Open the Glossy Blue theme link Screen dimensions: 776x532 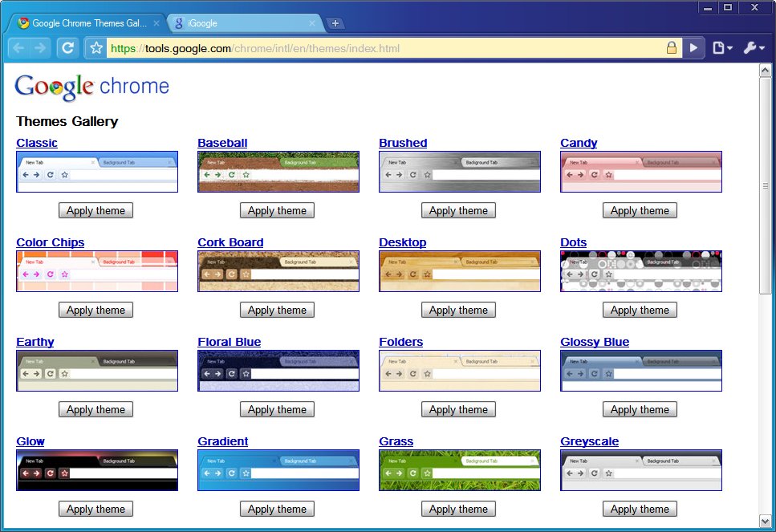595,342
